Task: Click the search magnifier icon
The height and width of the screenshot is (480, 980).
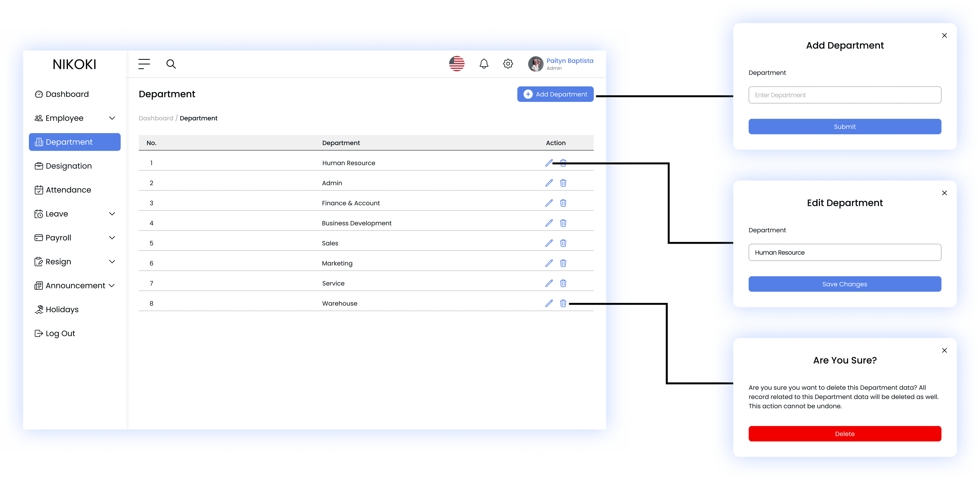Action: pos(171,64)
